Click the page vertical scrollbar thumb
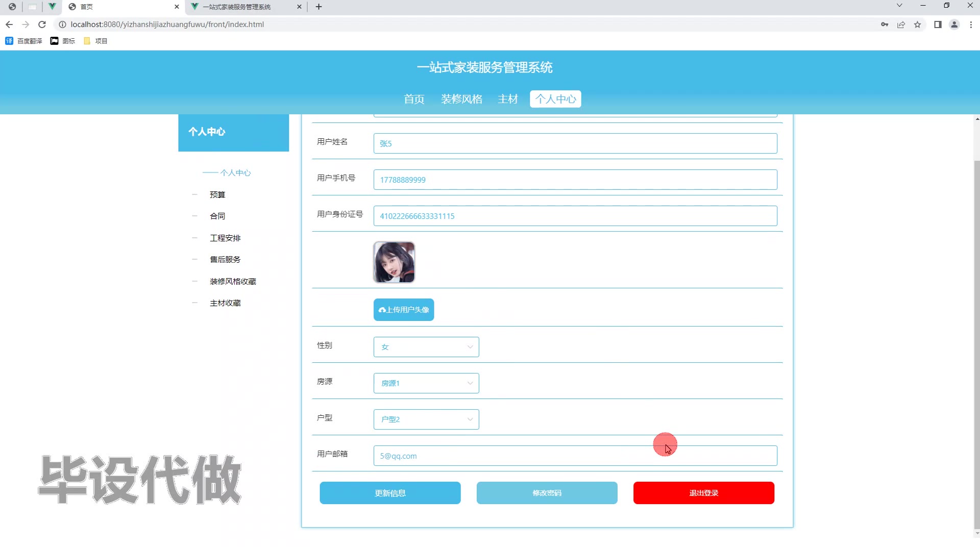This screenshot has width=980, height=547. (976, 345)
